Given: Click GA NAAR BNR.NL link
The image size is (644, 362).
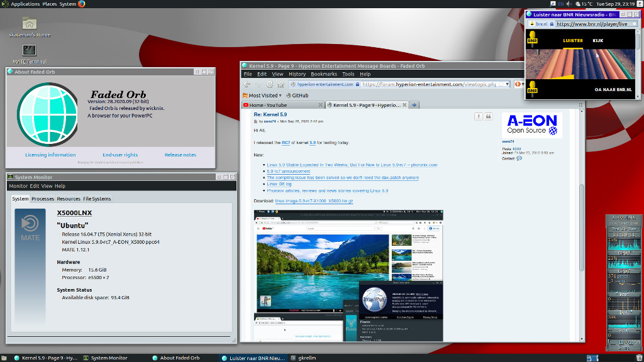Looking at the screenshot, I should pos(613,89).
